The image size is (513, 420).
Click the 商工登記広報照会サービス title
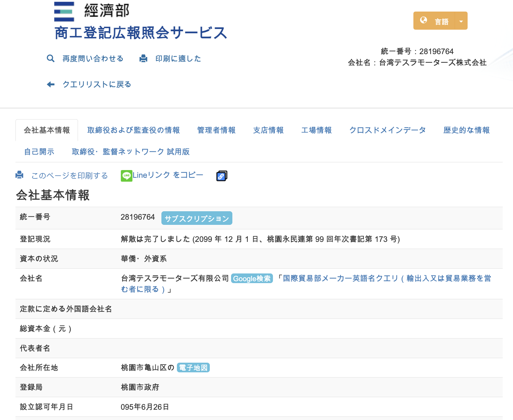coord(141,33)
